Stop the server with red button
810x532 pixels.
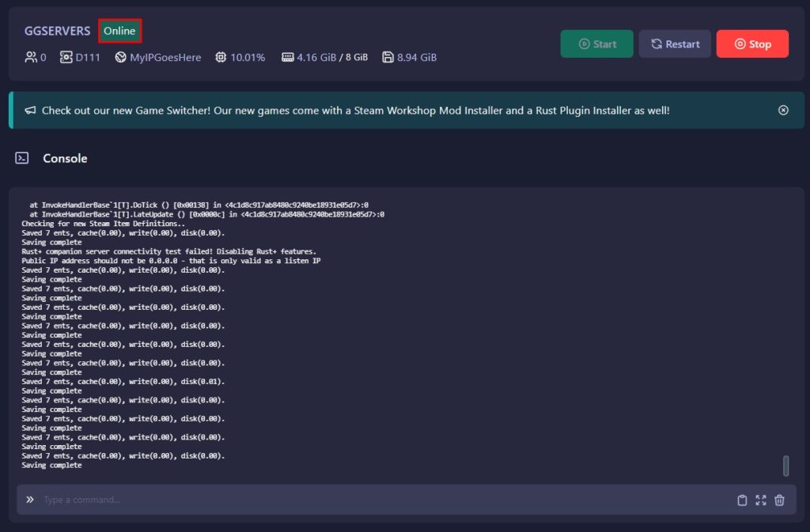[752, 44]
